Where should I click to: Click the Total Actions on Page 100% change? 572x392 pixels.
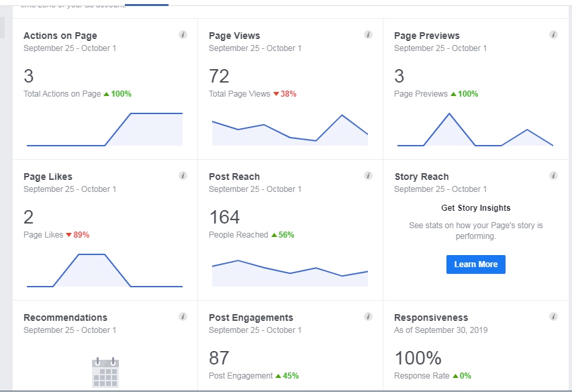(117, 94)
